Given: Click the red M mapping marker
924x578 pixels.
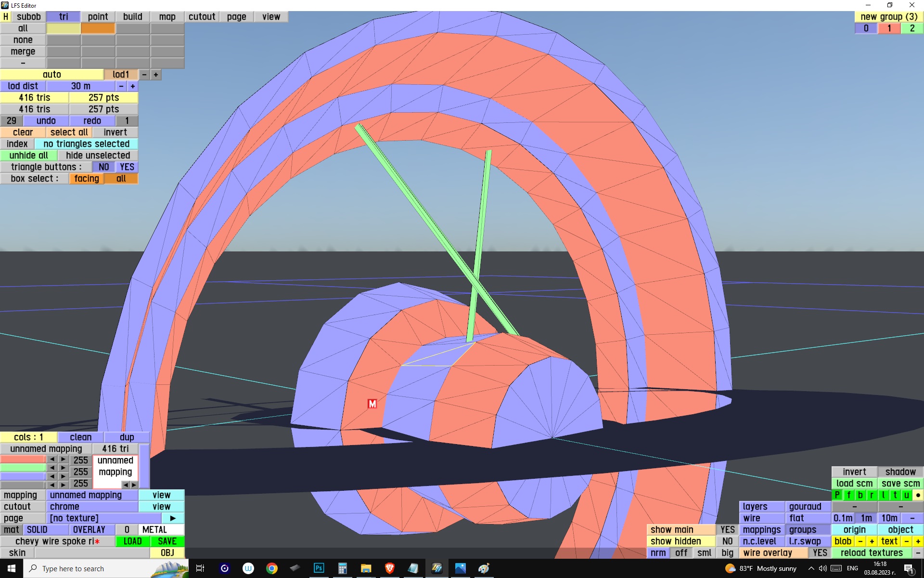Looking at the screenshot, I should (x=372, y=404).
